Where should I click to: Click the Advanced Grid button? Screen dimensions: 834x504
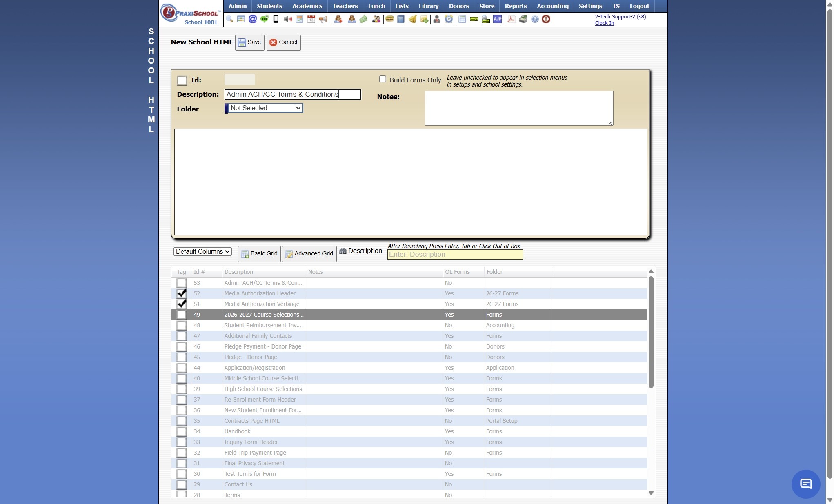click(x=309, y=254)
